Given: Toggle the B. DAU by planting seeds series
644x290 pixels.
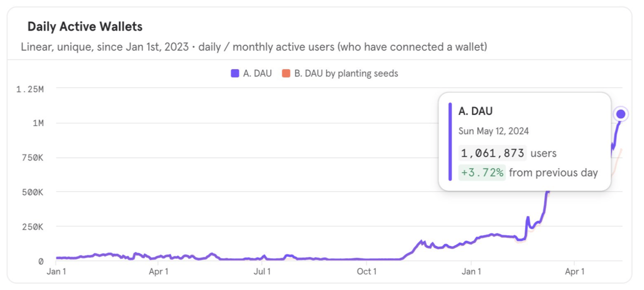Looking at the screenshot, I should [x=346, y=74].
